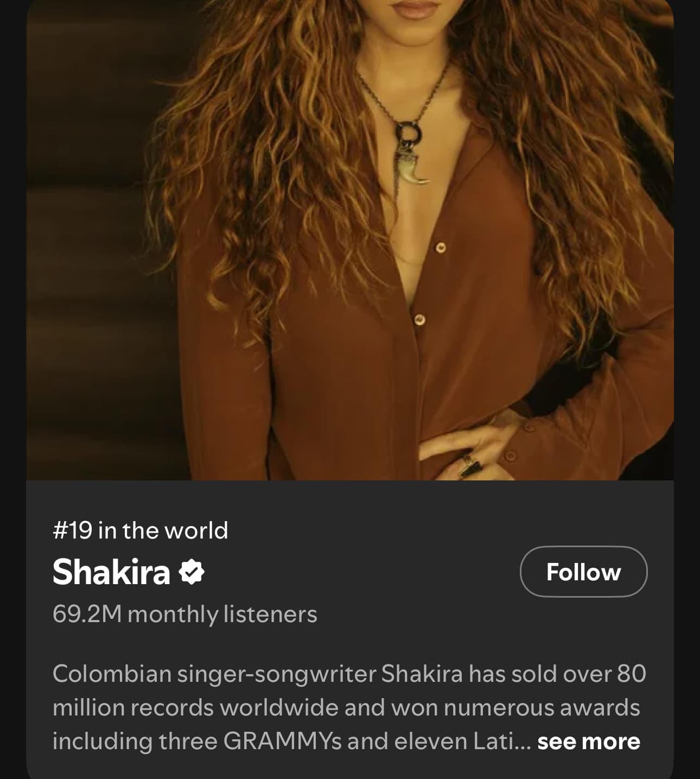
Task: Follow Shakira with the Follow button
Action: pos(583,572)
